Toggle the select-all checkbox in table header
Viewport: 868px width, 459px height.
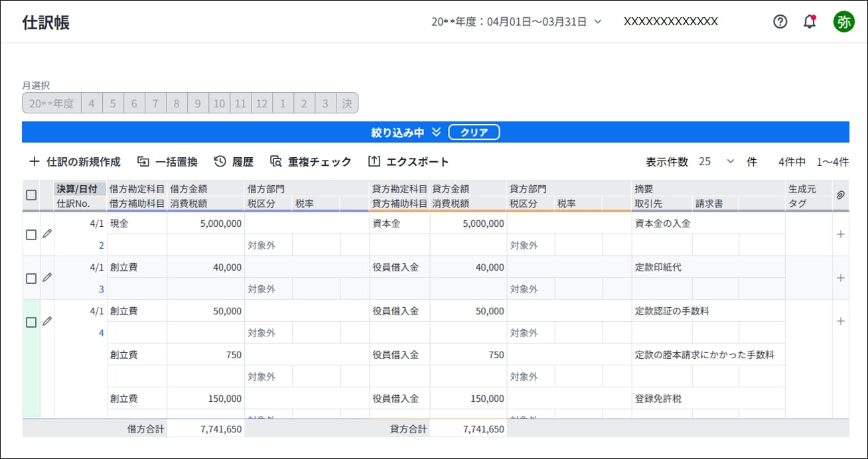pos(31,195)
